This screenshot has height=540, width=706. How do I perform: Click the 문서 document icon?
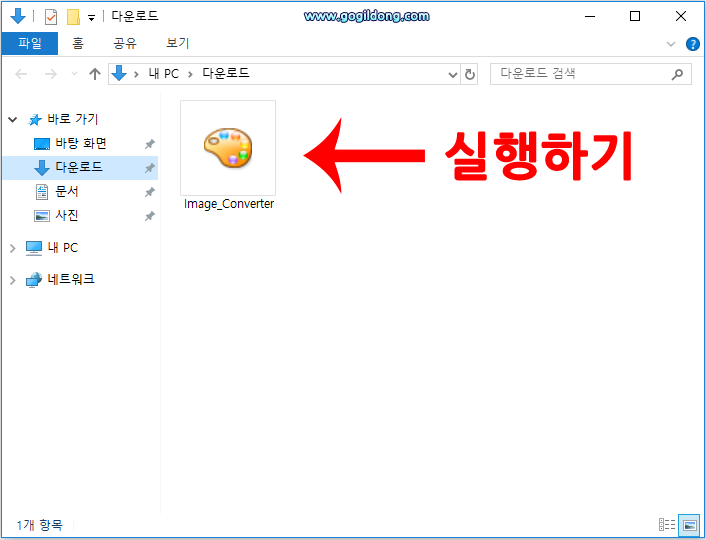click(x=42, y=192)
